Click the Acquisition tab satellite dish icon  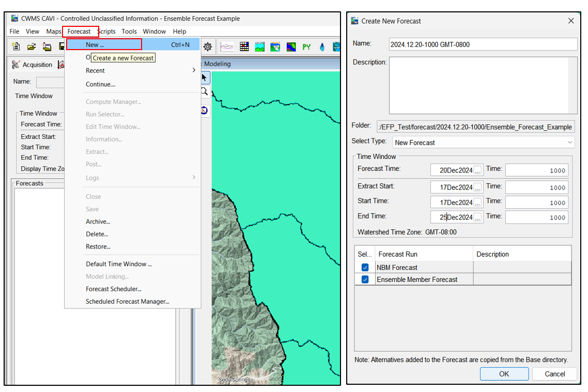point(16,65)
